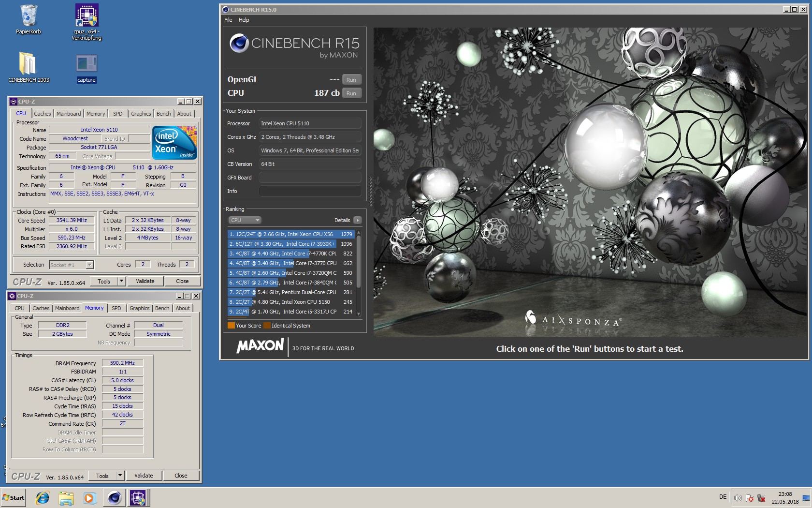Select the capture desktop icon
The image size is (812, 508).
[87, 68]
